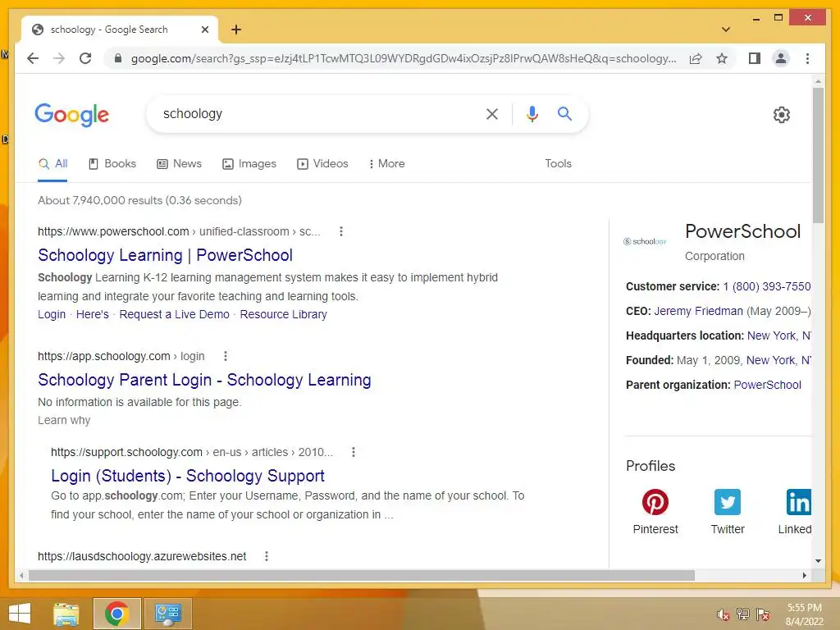Open the Chrome side panel
This screenshot has width=840, height=630.
click(x=755, y=58)
